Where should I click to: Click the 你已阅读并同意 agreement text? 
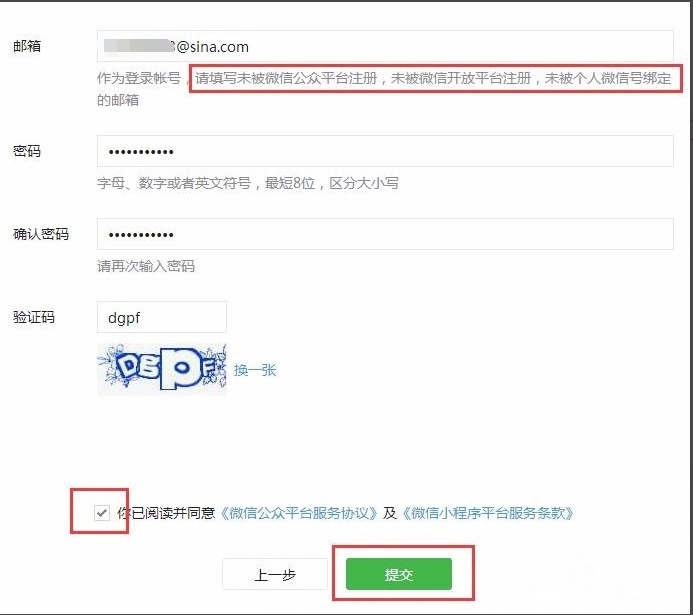coord(166,513)
